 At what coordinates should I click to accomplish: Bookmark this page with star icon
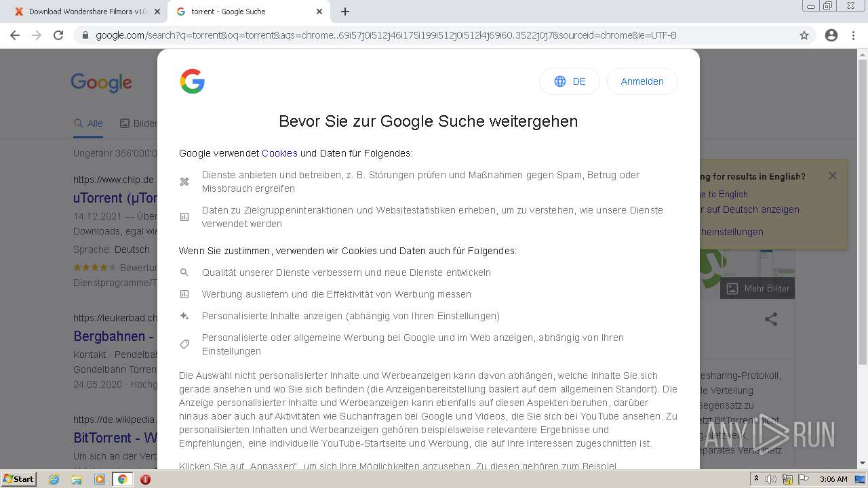click(804, 35)
